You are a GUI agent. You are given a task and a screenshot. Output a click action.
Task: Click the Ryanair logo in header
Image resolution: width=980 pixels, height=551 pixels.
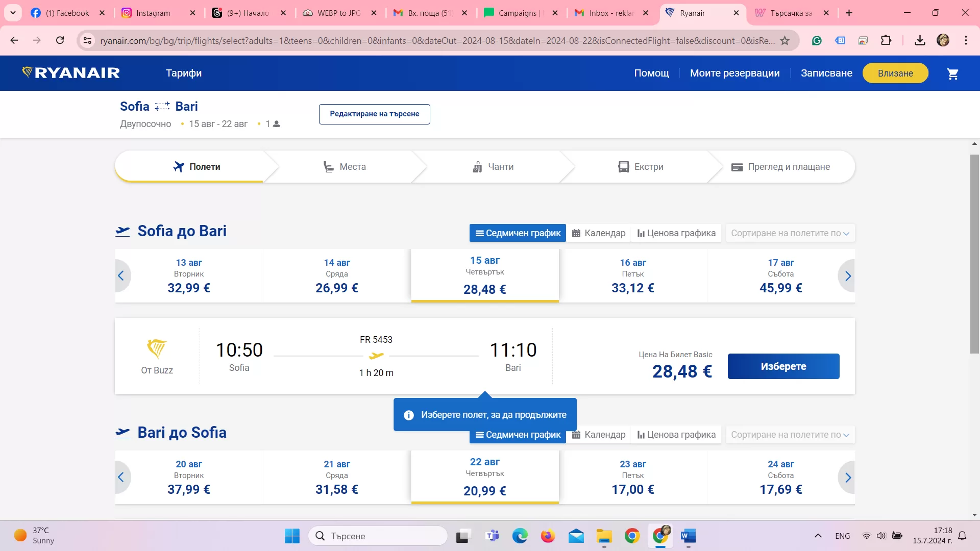[71, 73]
